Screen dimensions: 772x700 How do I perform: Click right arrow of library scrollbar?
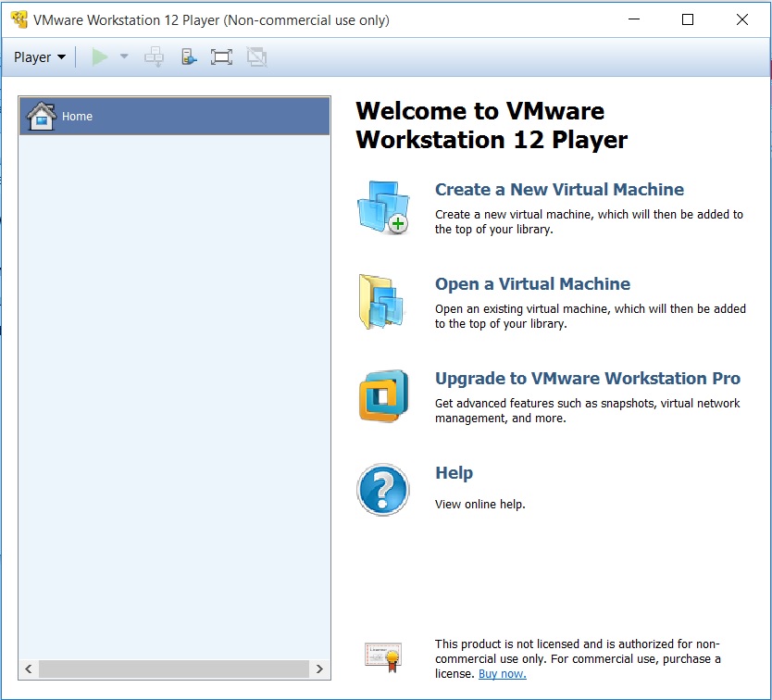pos(319,669)
